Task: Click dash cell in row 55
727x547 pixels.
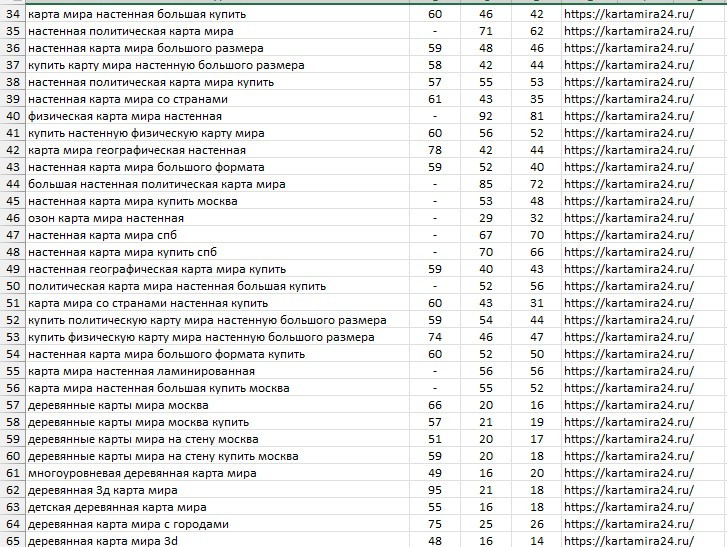Action: tap(435, 371)
